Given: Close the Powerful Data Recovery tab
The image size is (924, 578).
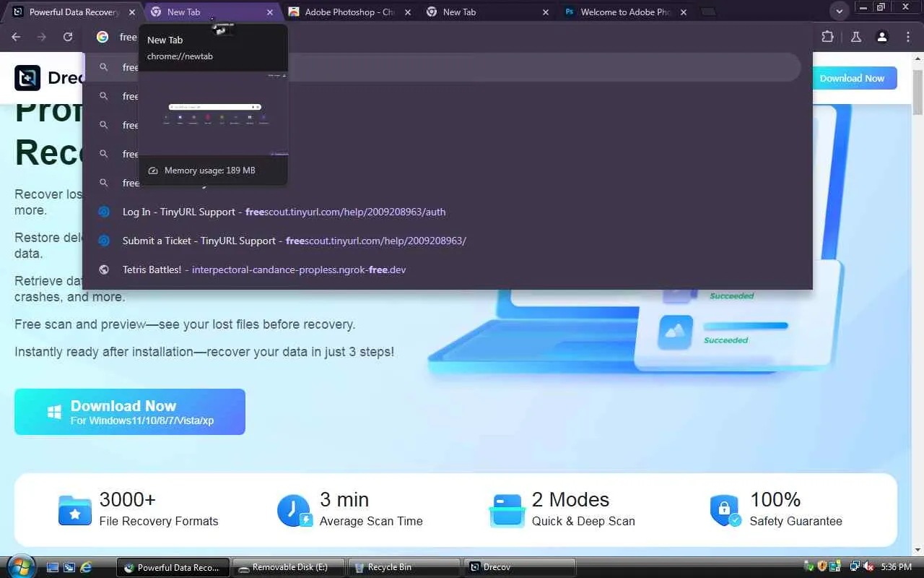Looking at the screenshot, I should pos(132,12).
